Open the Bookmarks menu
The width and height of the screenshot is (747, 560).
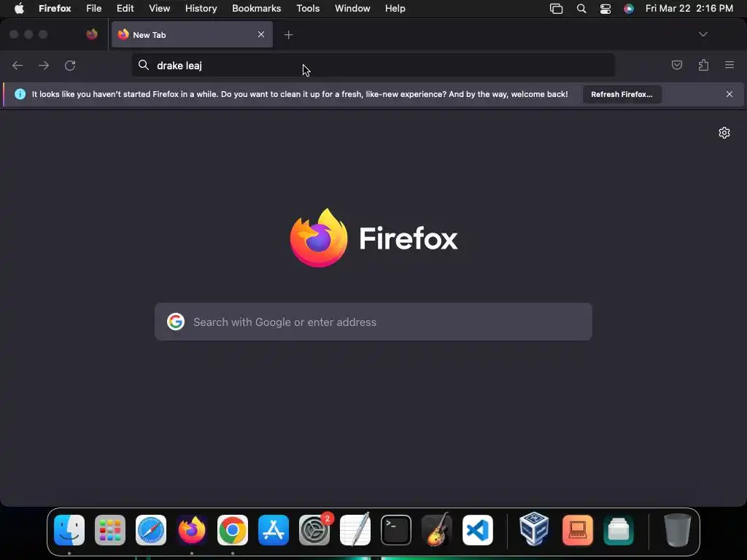click(x=256, y=9)
